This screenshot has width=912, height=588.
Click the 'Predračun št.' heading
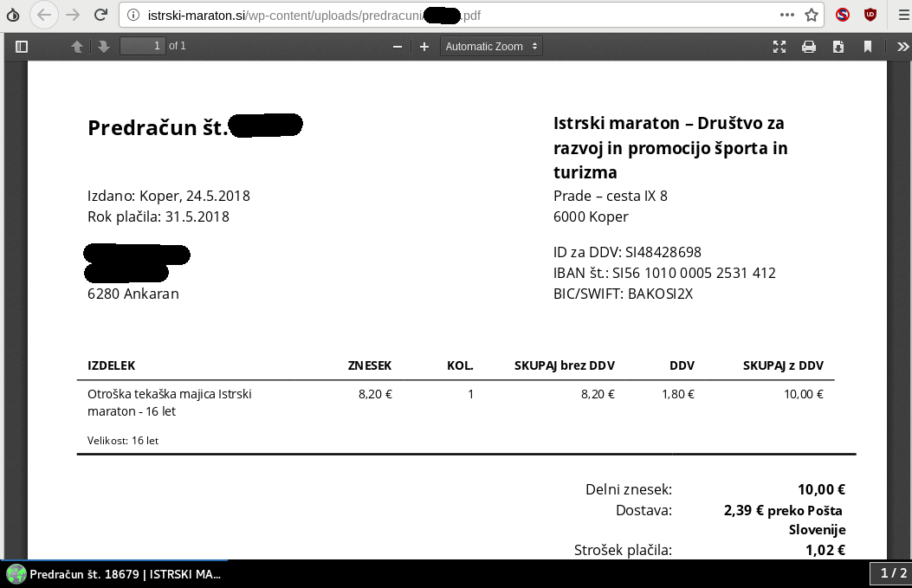pyautogui.click(x=158, y=128)
